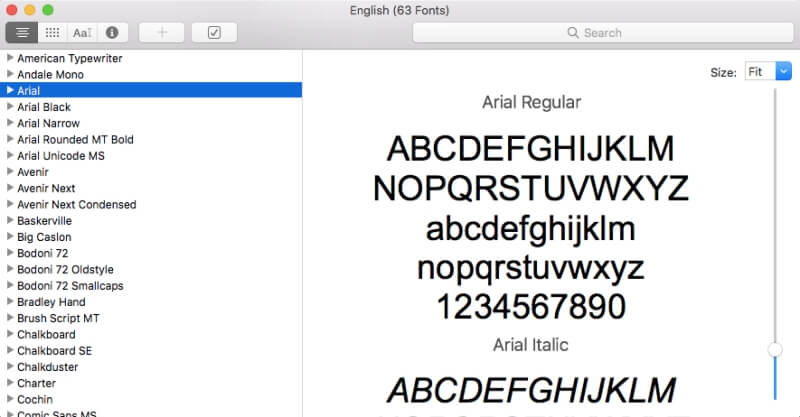Image resolution: width=800 pixels, height=417 pixels.
Task: Select the American Typewriter font
Action: tap(70, 58)
